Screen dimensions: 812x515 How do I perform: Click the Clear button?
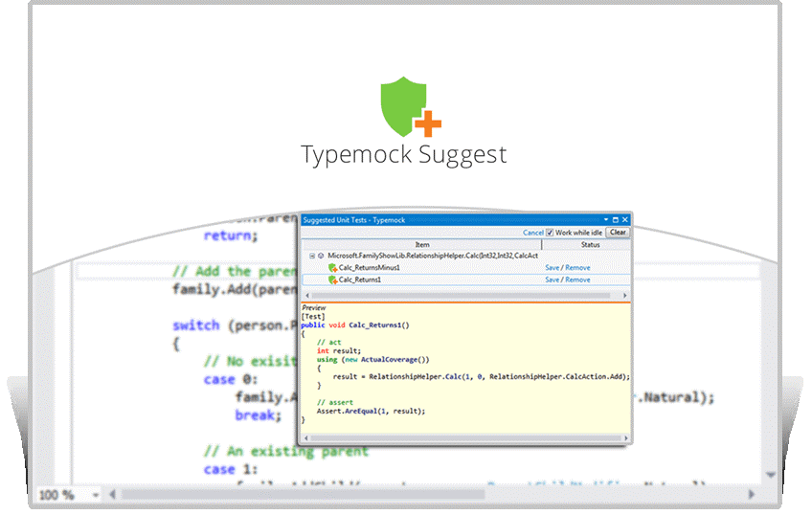coord(618,233)
